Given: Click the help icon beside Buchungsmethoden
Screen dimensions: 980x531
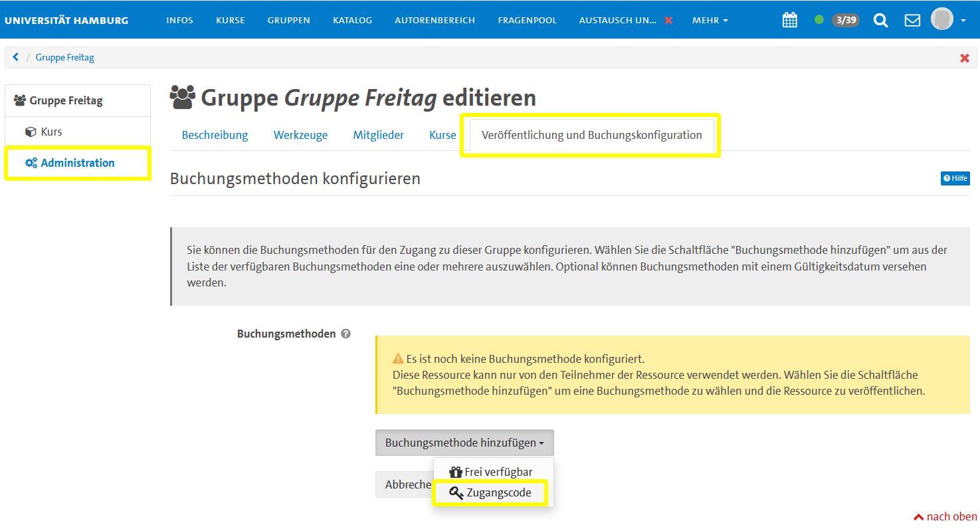Looking at the screenshot, I should (x=345, y=334).
